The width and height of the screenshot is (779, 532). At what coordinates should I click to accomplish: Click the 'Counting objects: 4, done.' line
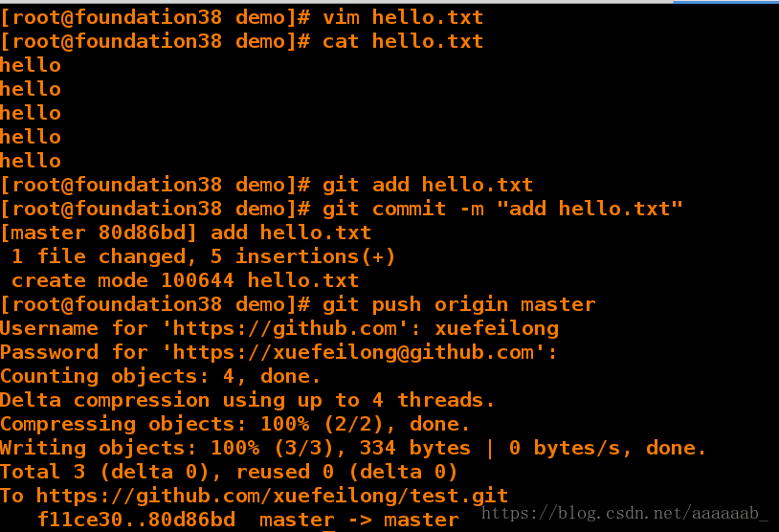point(160,377)
